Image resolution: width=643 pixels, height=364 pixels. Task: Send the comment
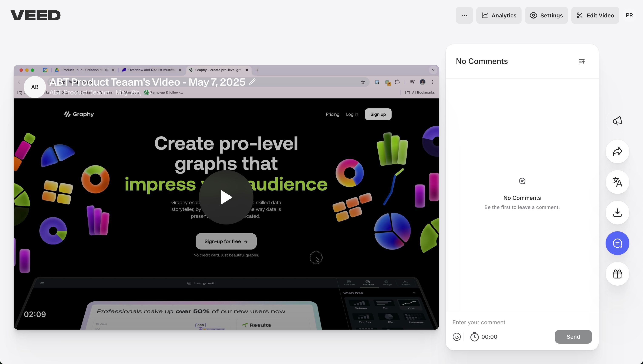pyautogui.click(x=573, y=337)
